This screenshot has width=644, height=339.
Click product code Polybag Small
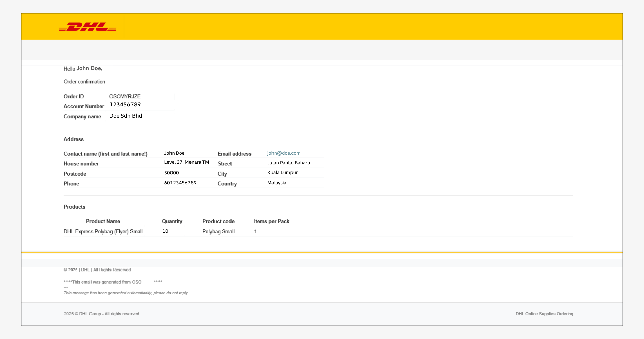click(x=218, y=231)
